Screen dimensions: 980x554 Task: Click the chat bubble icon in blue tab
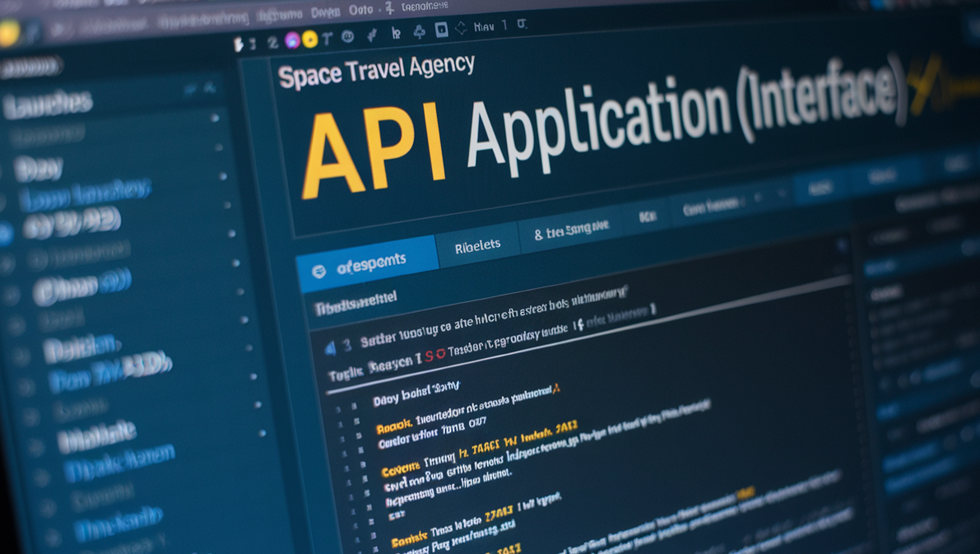coord(319,272)
